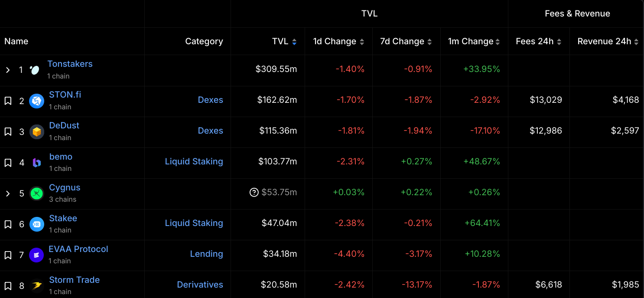Bookmark the STON.fi protocol
644x298 pixels.
click(8, 101)
